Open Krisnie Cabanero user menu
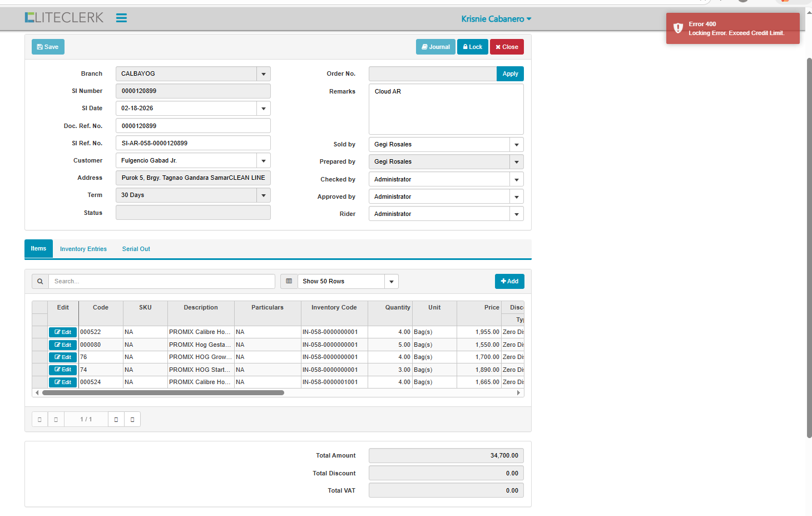This screenshot has width=812, height=516. [x=496, y=19]
